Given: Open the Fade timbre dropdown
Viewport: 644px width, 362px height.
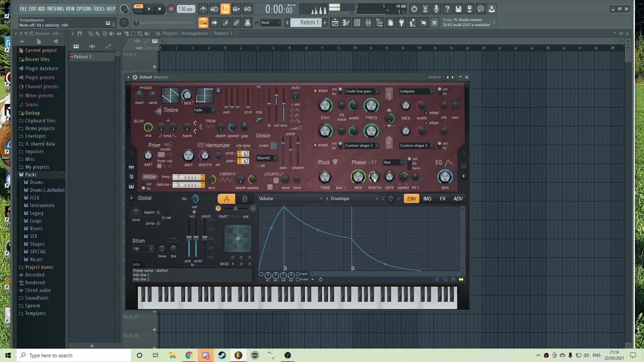Looking at the screenshot, I should (204, 110).
